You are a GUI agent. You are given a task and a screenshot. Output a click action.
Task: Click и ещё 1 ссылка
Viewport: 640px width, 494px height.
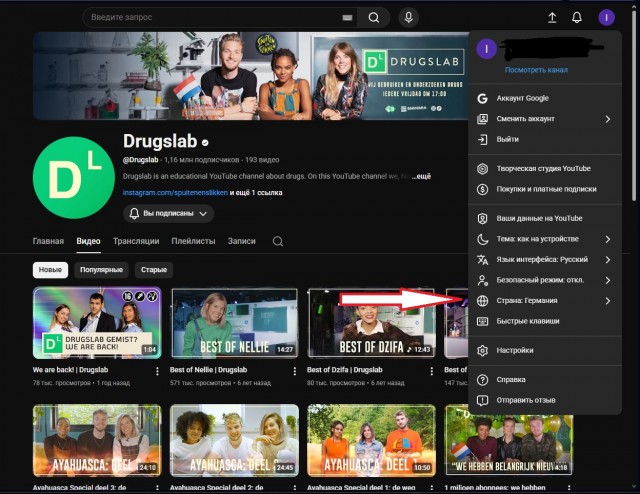click(256, 193)
